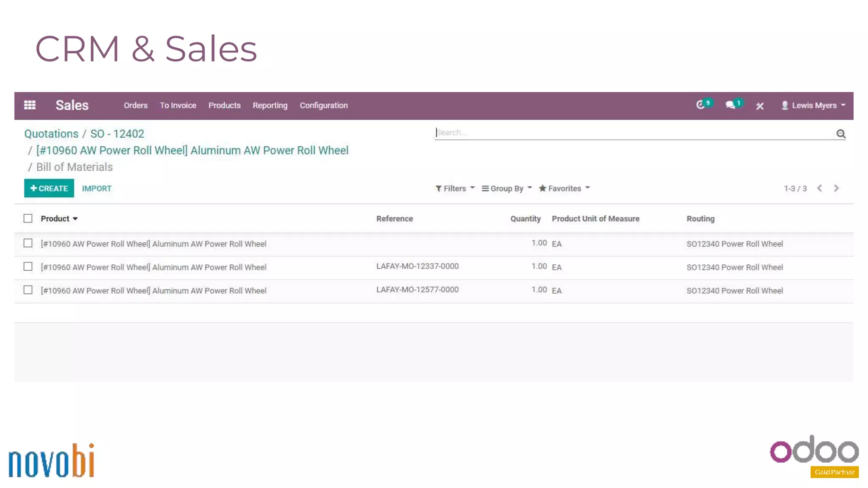Open the Lewis Myers user menu

813,105
